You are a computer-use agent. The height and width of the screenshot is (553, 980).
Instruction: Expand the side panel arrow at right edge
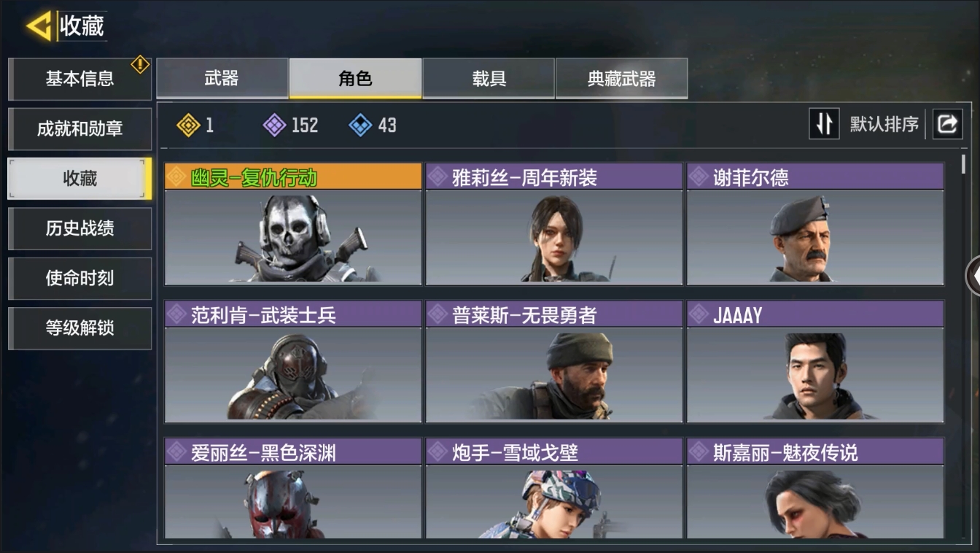pos(973,276)
